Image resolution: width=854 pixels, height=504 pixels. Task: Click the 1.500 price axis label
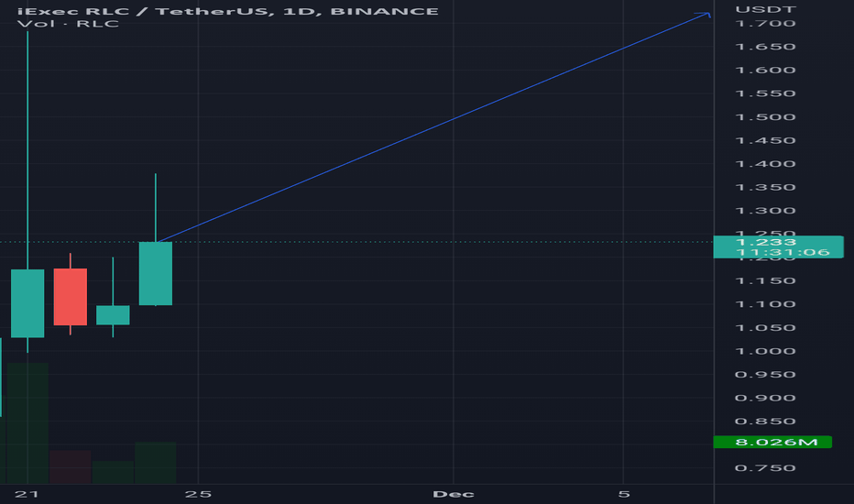point(765,117)
